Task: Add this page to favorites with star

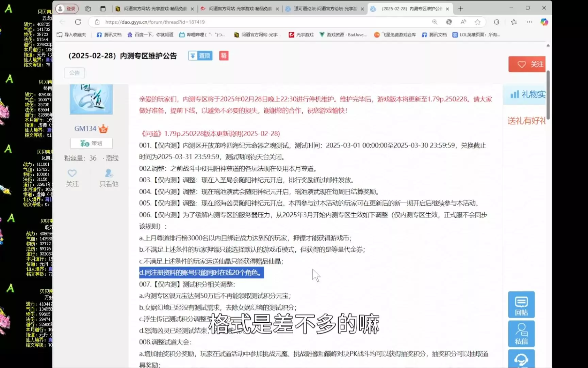Action: [477, 22]
